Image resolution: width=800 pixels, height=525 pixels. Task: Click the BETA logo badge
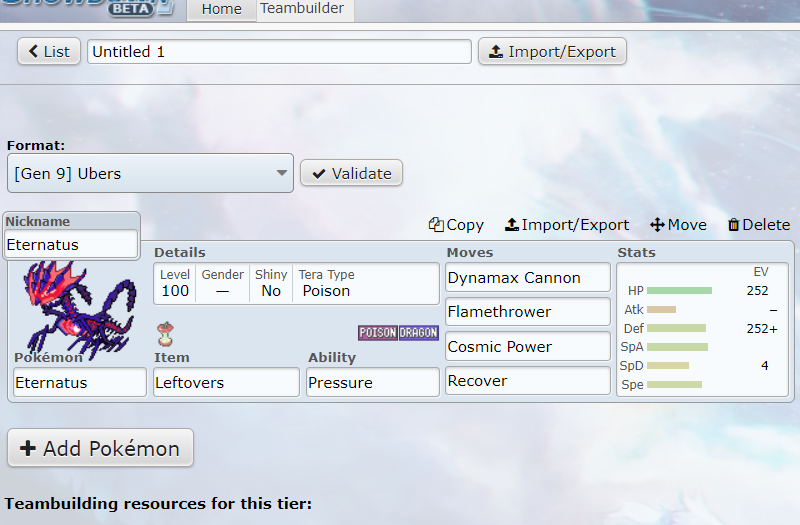click(x=132, y=8)
